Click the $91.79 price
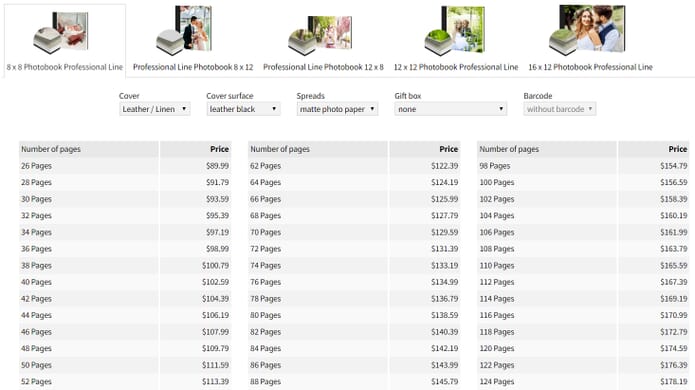695x390 pixels. (217, 182)
